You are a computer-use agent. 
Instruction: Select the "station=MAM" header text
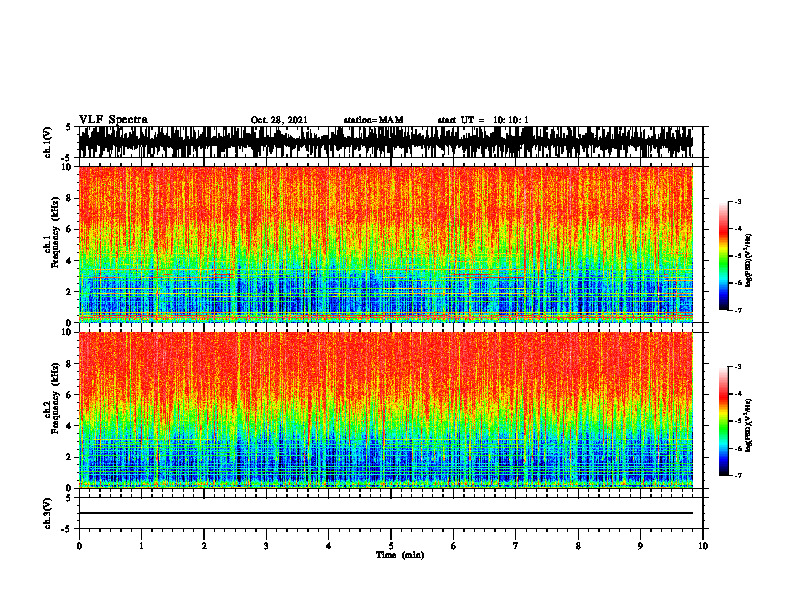(373, 120)
